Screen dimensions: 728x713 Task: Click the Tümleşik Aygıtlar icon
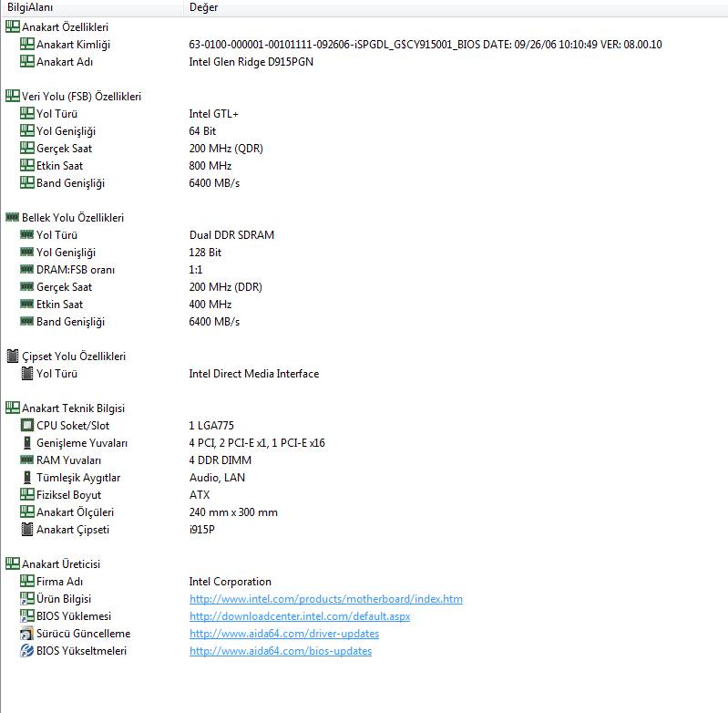tap(26, 478)
